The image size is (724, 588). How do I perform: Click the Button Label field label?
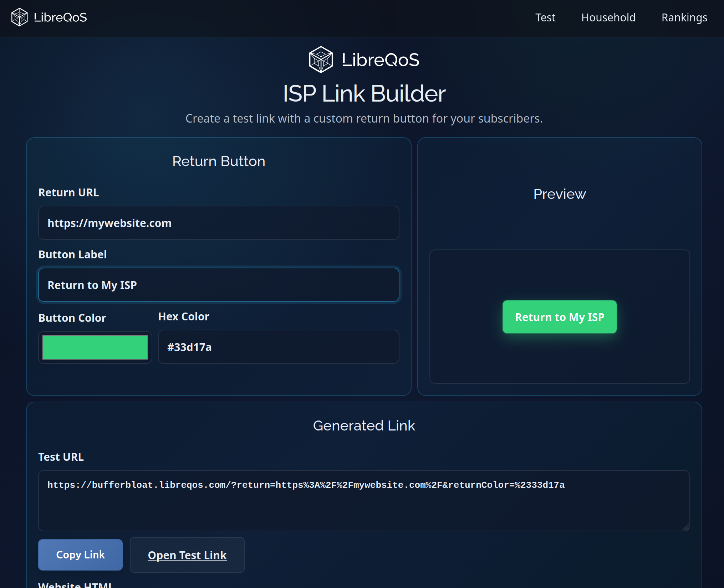[72, 254]
